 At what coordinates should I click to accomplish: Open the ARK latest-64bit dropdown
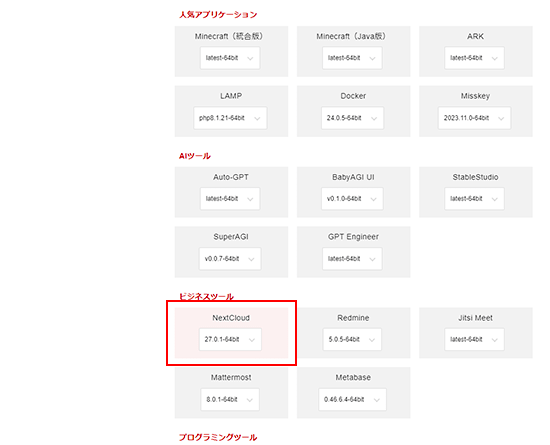pos(474,58)
